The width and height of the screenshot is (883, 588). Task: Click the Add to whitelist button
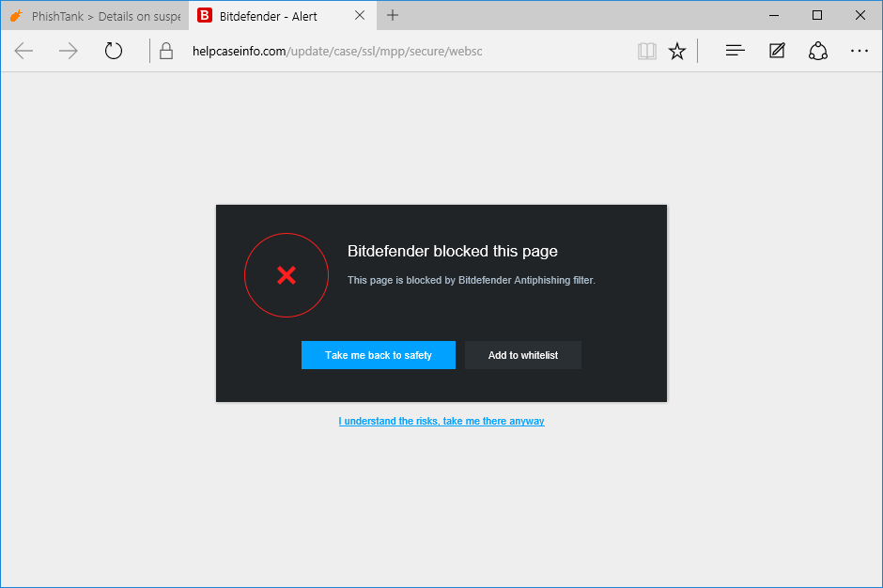[522, 355]
